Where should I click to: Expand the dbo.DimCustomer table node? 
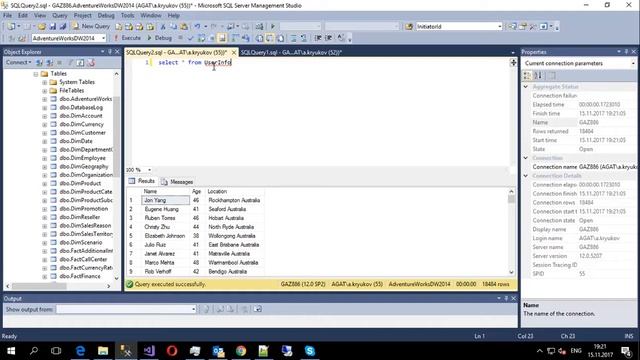coord(44,133)
